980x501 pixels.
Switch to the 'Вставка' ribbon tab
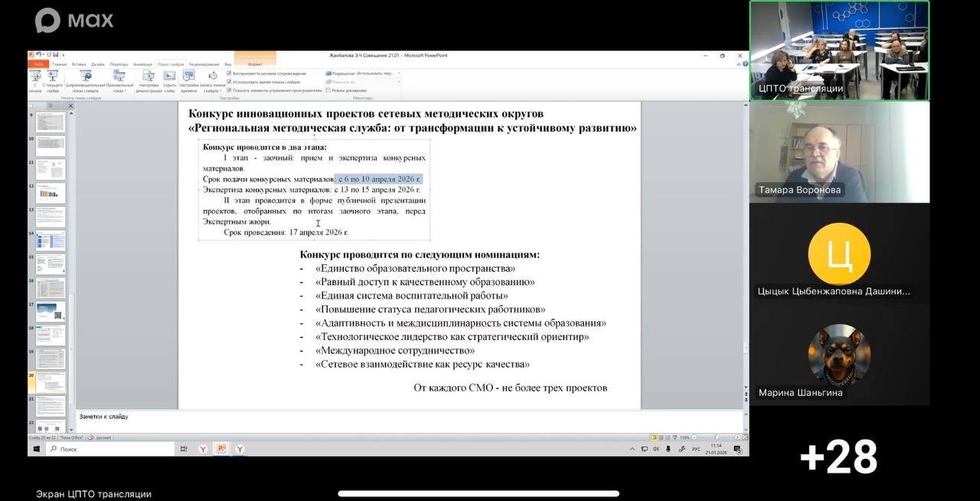pyautogui.click(x=80, y=64)
